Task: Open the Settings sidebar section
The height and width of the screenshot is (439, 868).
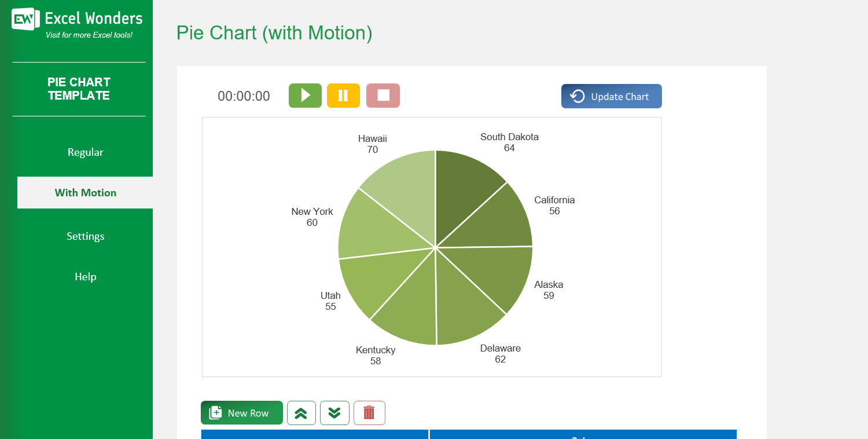Action: point(85,236)
